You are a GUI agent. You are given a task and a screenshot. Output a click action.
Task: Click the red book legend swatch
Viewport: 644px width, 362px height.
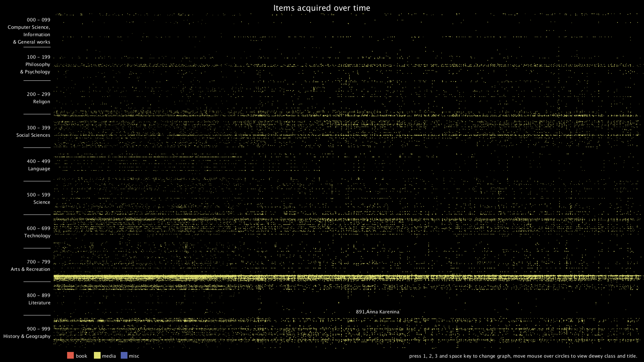70,355
